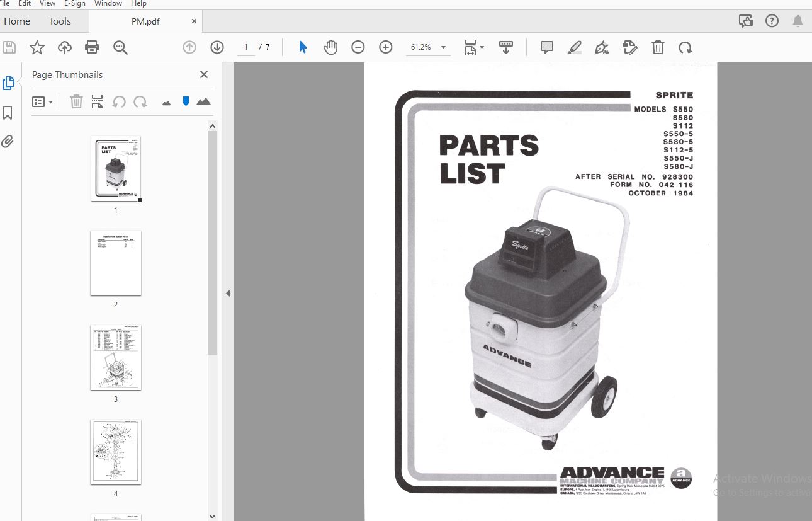Viewport: 812px width, 521px height.
Task: Collapse the navigation pane using the left arrow
Action: click(x=228, y=293)
